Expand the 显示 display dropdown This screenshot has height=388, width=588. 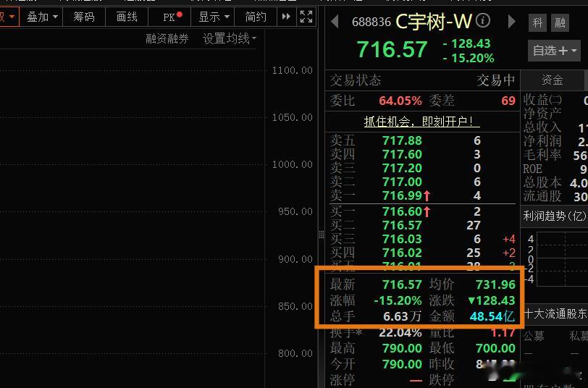pyautogui.click(x=213, y=17)
